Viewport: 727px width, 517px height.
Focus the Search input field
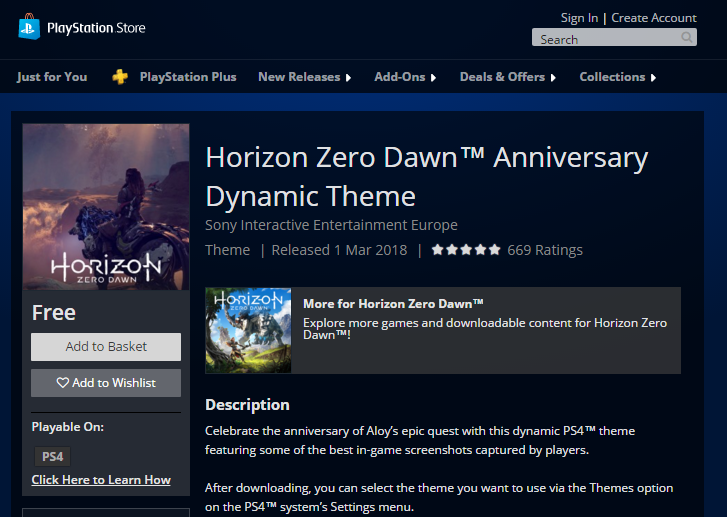pyautogui.click(x=614, y=38)
